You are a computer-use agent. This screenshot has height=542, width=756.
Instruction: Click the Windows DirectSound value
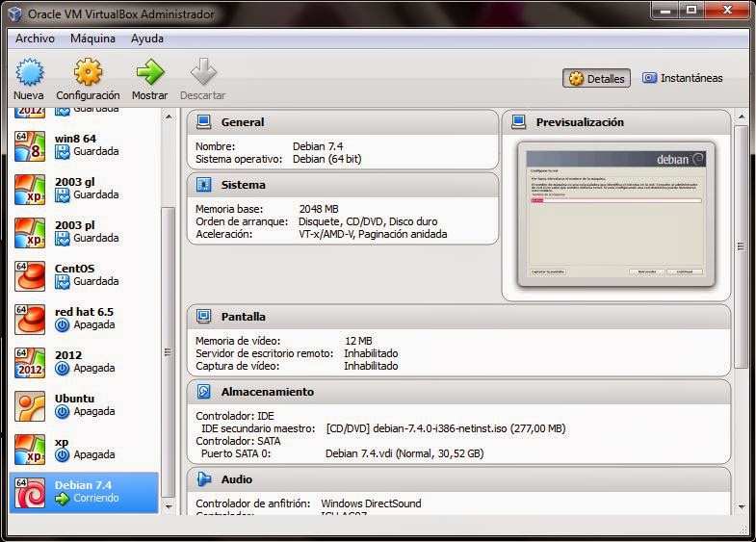point(371,503)
